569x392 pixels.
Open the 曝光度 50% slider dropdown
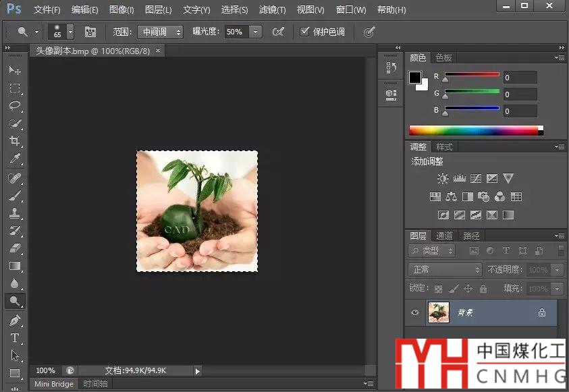coord(256,32)
